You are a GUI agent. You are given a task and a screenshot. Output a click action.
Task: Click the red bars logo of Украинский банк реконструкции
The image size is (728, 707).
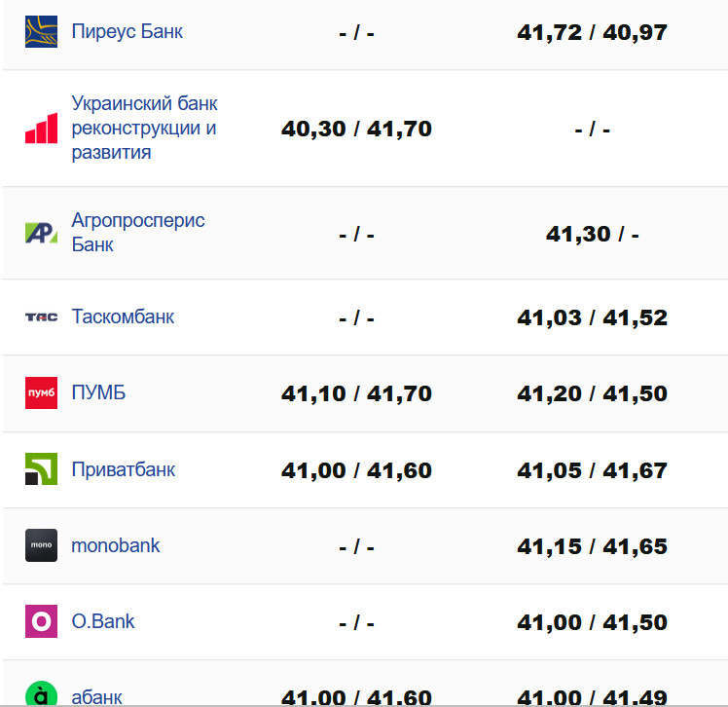click(41, 129)
